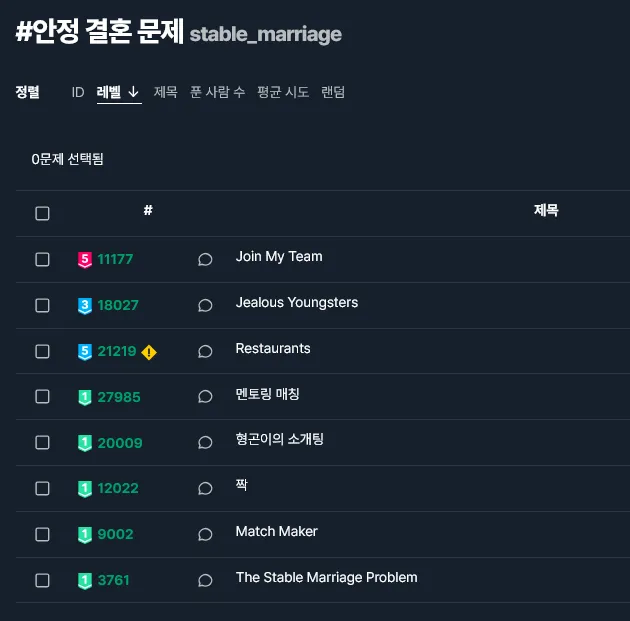Screen dimensions: 630x621
Task: Open problem number 9002
Action: [115, 535]
